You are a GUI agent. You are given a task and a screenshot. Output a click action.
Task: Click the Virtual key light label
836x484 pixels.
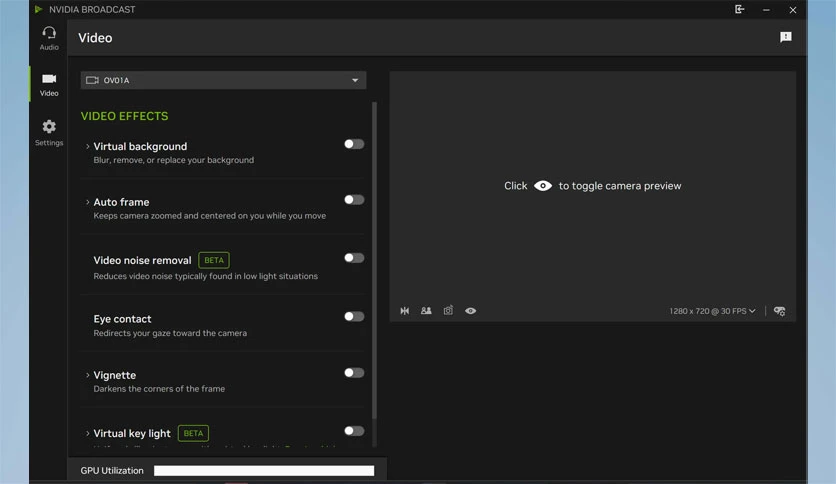coord(132,433)
